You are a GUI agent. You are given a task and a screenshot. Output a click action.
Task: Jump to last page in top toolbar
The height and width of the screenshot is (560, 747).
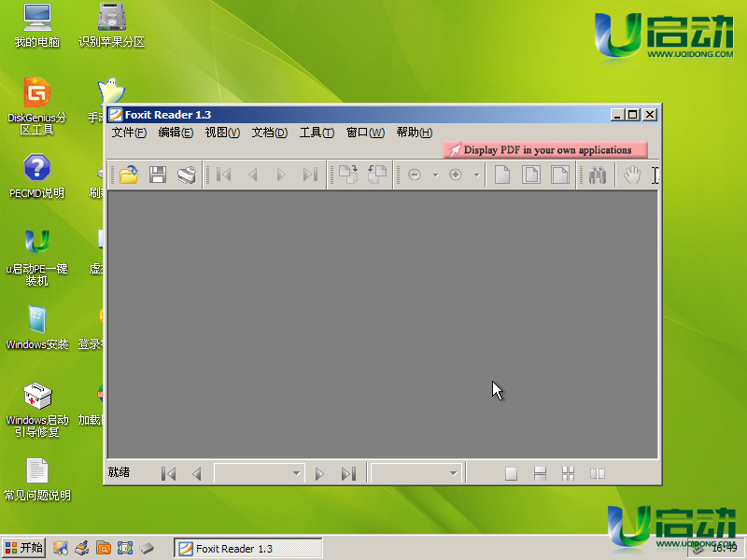[310, 175]
